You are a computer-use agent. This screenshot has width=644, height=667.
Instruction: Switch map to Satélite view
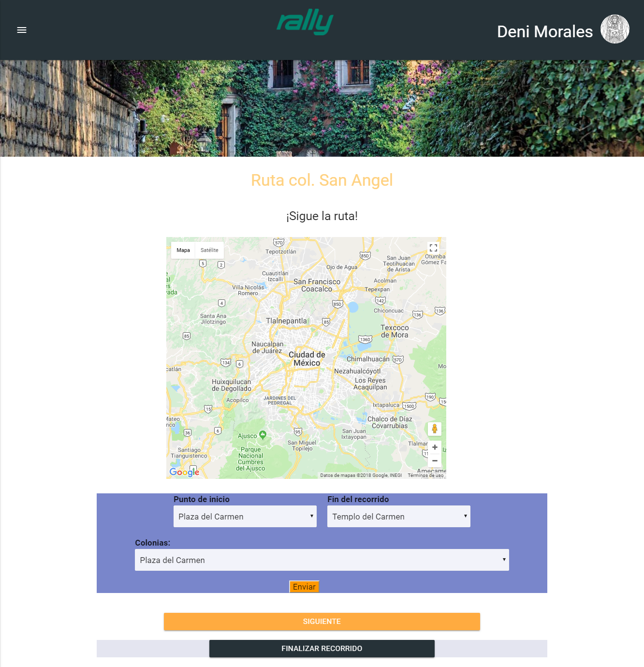209,250
